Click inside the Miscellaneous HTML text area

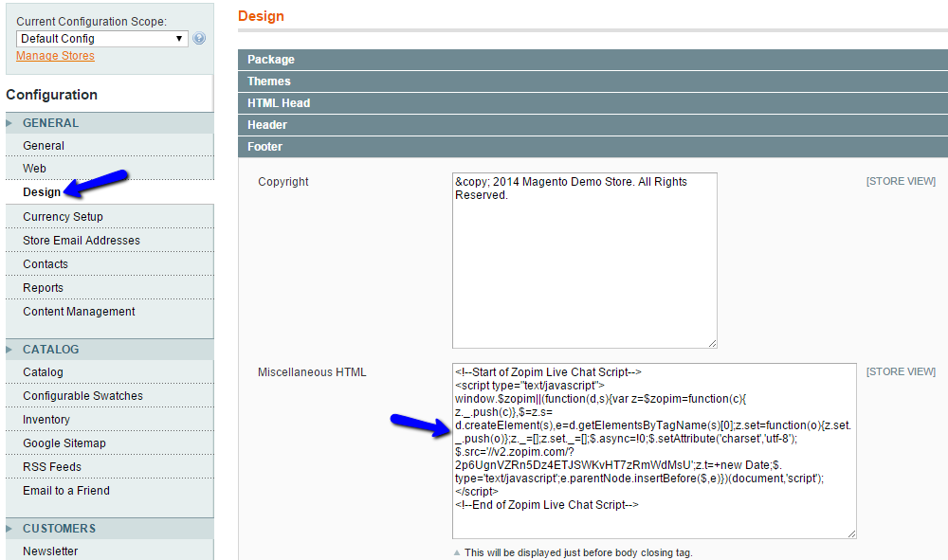pos(654,450)
